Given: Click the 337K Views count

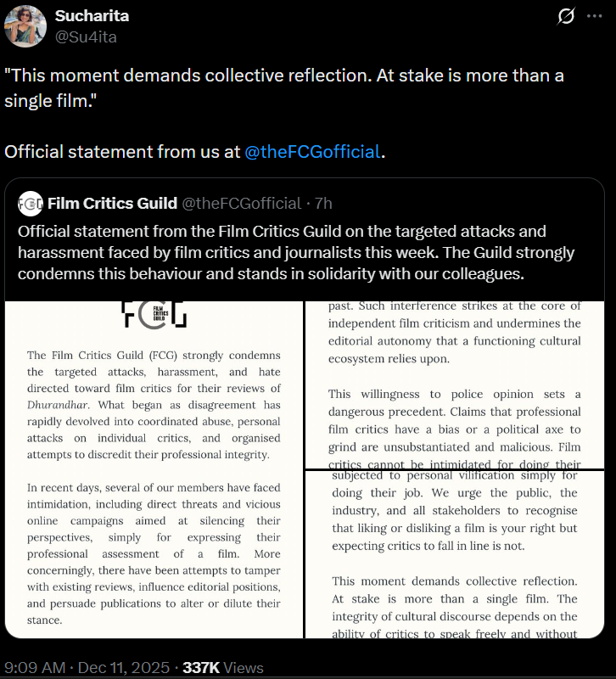Looking at the screenshot, I should tap(223, 668).
